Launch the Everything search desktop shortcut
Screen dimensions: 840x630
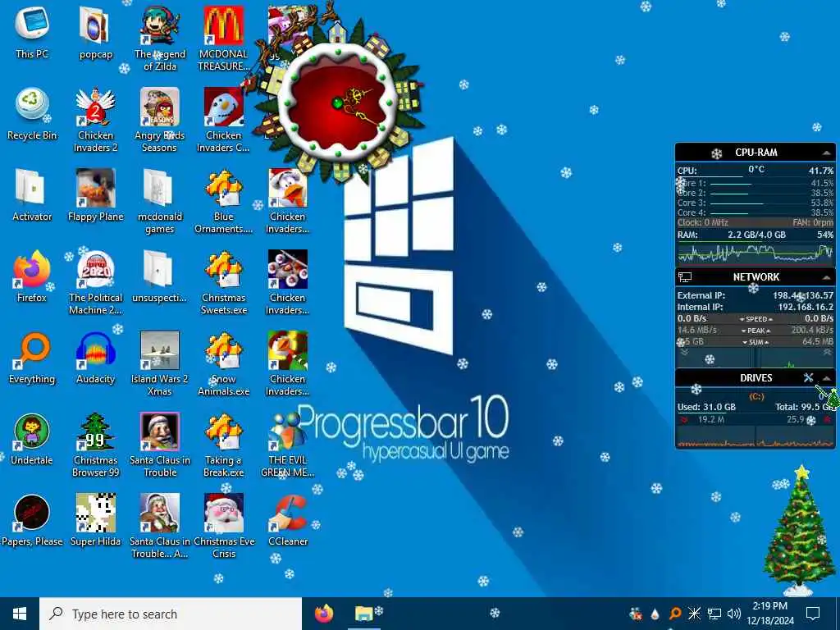32,358
